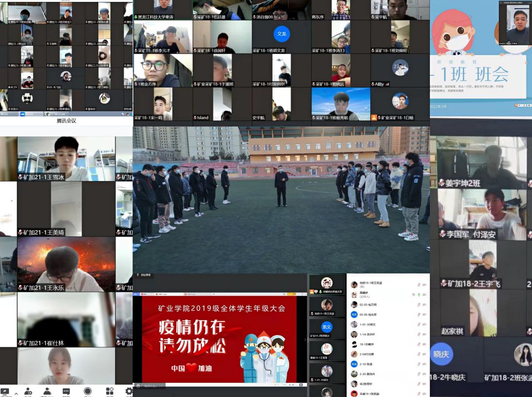The height and width of the screenshot is (397, 532).
Task: Toggle muted mic for 02-05 participant in list
Action: point(418,305)
